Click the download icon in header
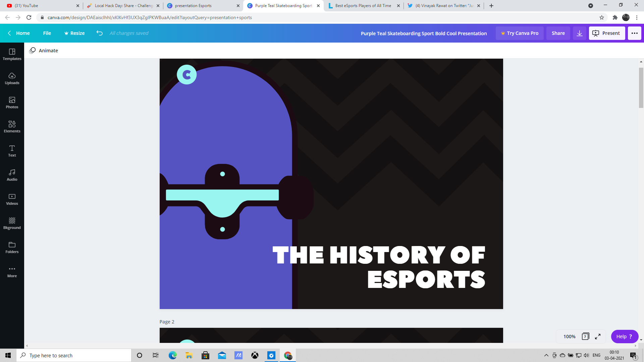 coord(579,33)
